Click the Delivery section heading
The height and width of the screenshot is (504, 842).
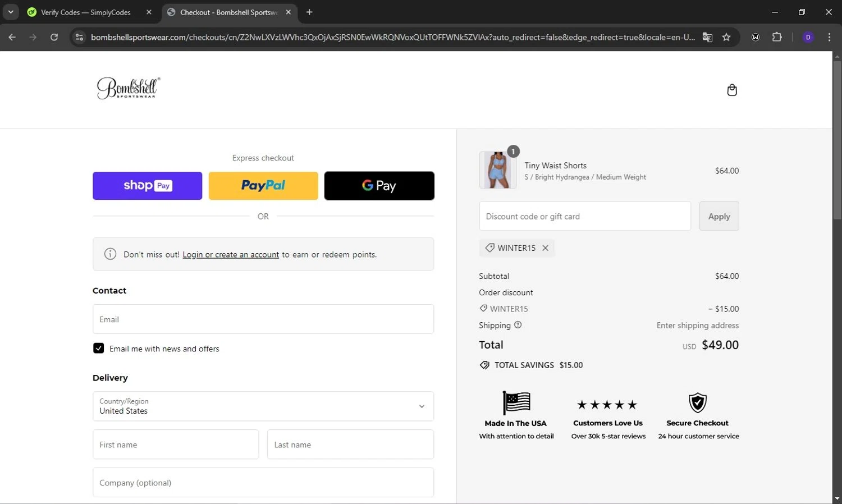(x=110, y=378)
